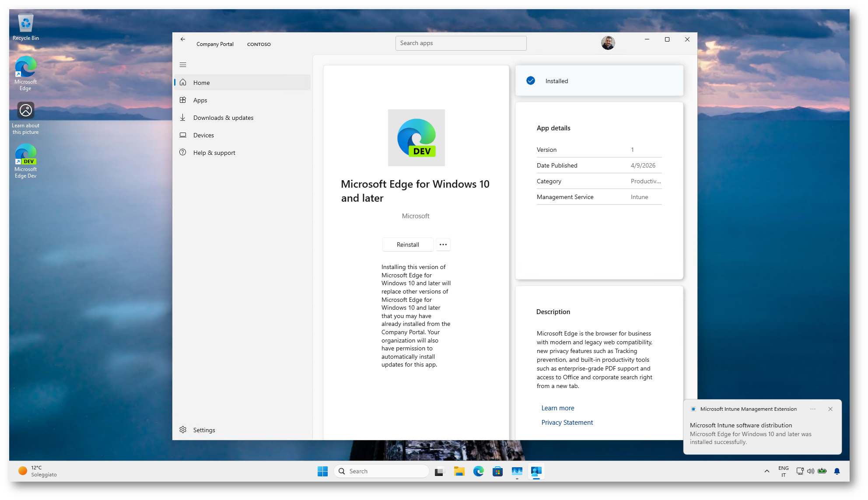
Task: Open Downloads & updates section
Action: [223, 118]
